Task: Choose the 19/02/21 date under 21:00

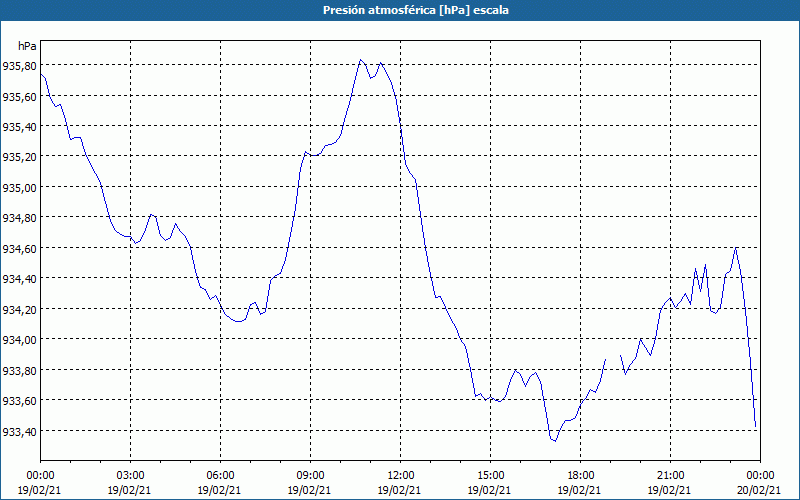Action: (670, 490)
